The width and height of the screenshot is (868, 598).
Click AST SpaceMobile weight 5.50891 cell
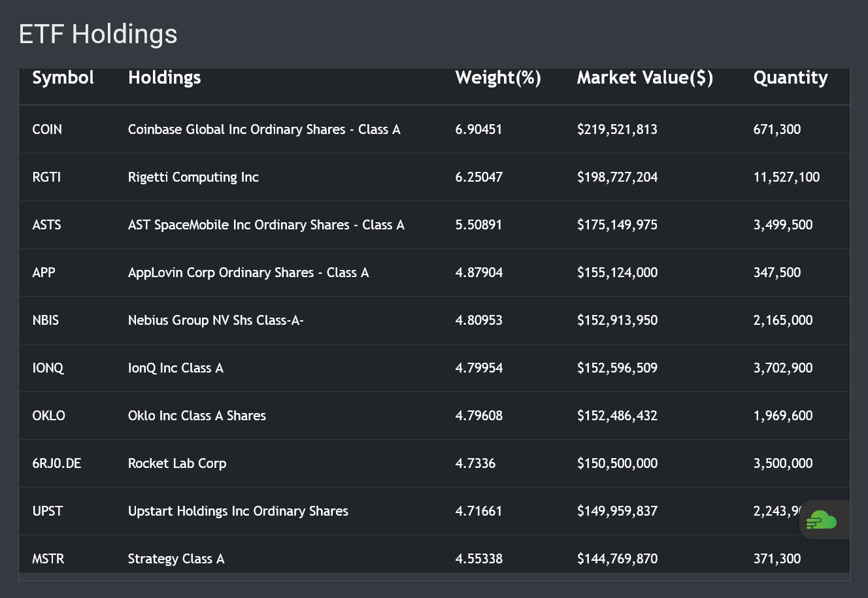(x=478, y=225)
